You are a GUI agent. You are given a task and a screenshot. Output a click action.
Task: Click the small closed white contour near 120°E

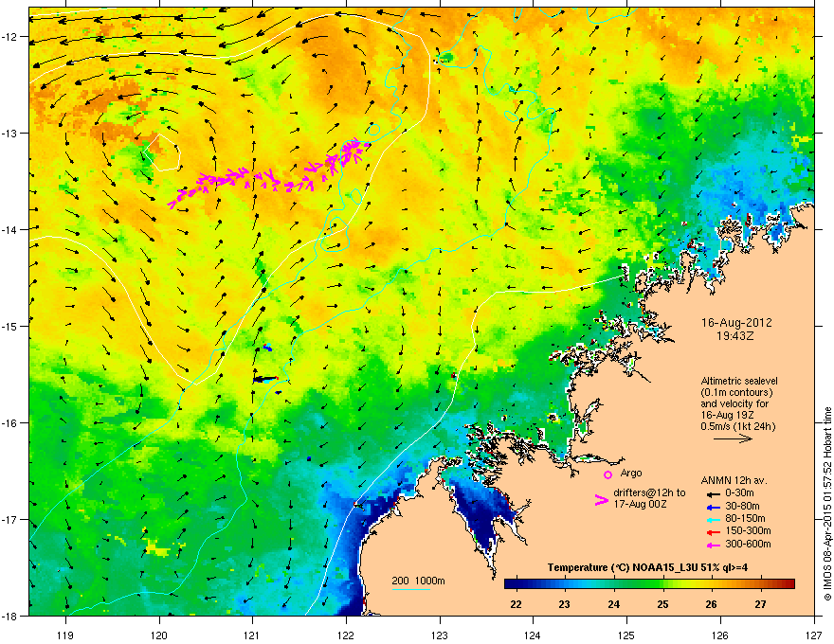162,152
